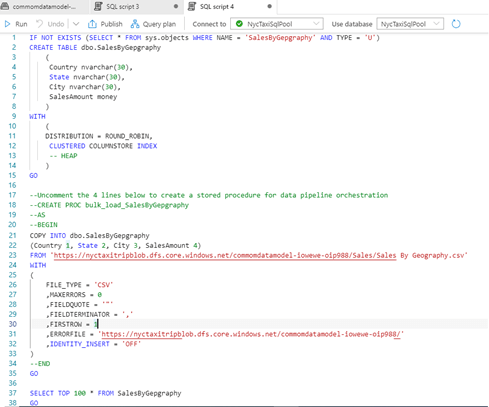Open the Query plan icon
The height and width of the screenshot is (407, 489).
tap(135, 24)
